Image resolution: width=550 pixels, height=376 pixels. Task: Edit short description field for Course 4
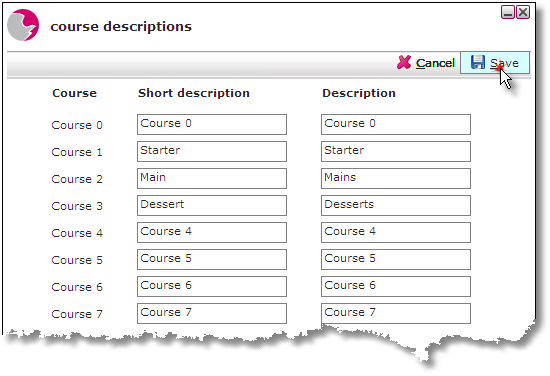pos(212,232)
